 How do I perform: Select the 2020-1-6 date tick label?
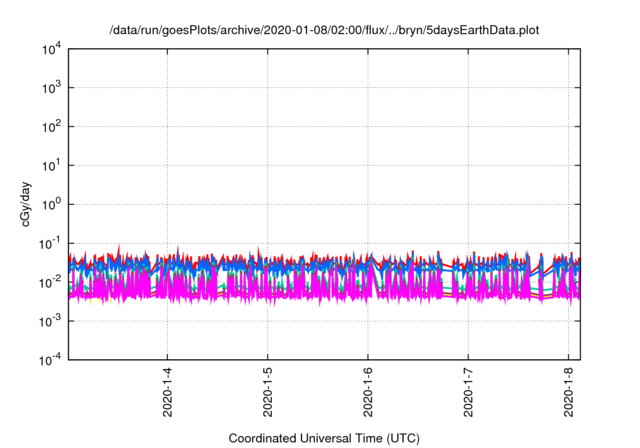[368, 392]
